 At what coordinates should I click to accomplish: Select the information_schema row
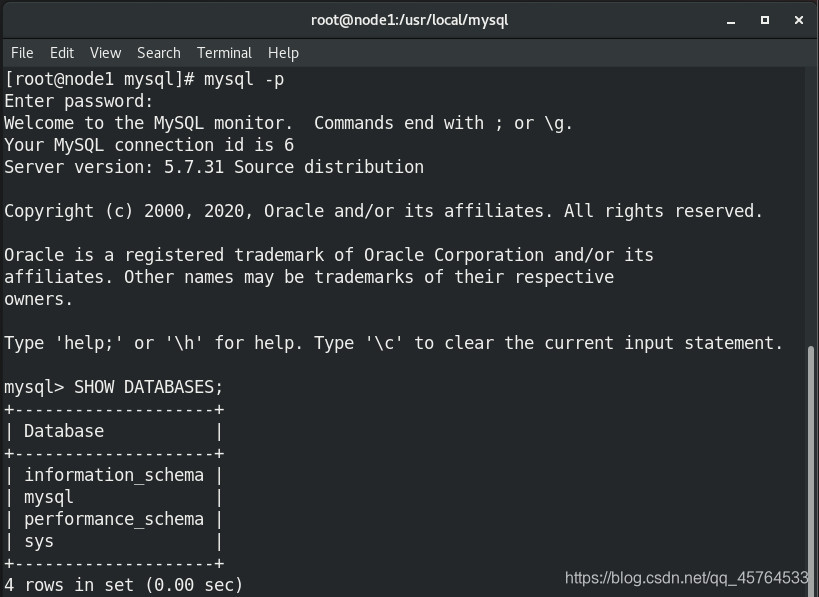click(x=114, y=475)
